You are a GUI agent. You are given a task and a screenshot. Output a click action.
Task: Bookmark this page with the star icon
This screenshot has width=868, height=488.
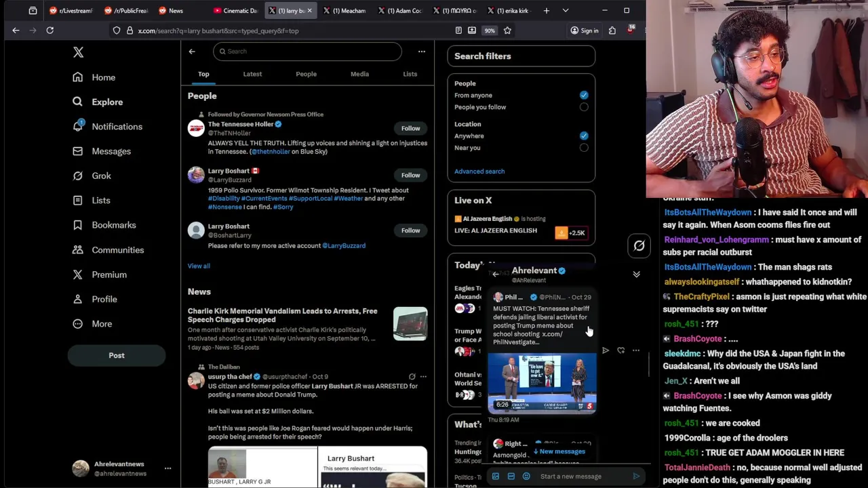click(507, 30)
